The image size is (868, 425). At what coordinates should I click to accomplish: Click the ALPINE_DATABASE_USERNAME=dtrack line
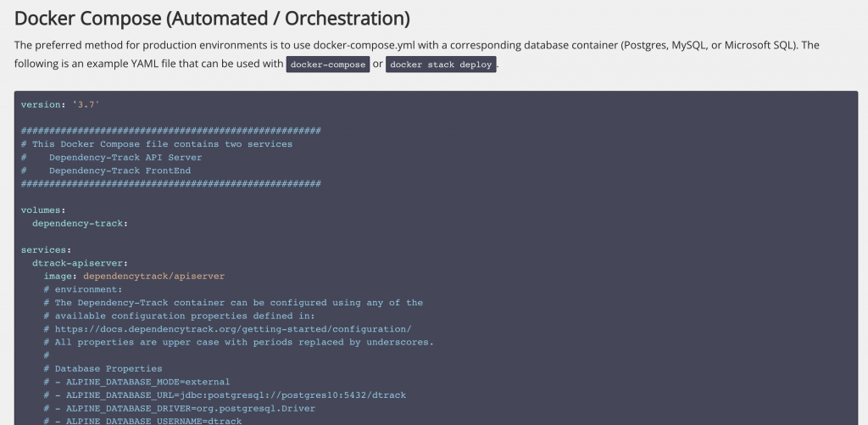[147, 420]
